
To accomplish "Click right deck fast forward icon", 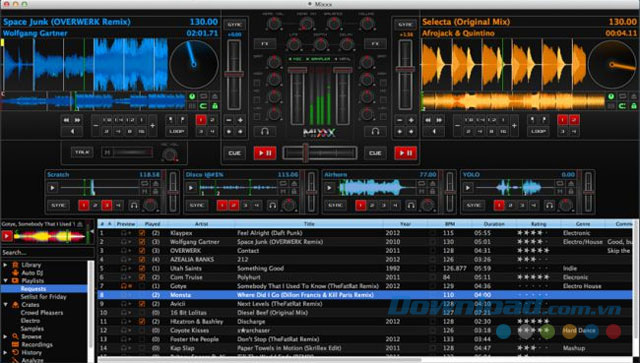I will [x=439, y=120].
